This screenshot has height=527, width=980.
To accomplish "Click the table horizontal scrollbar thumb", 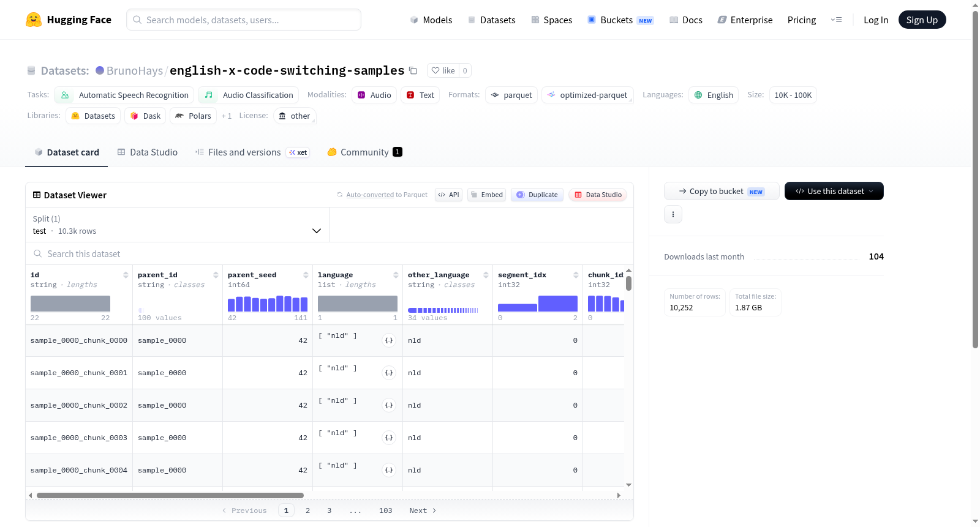I will point(170,495).
